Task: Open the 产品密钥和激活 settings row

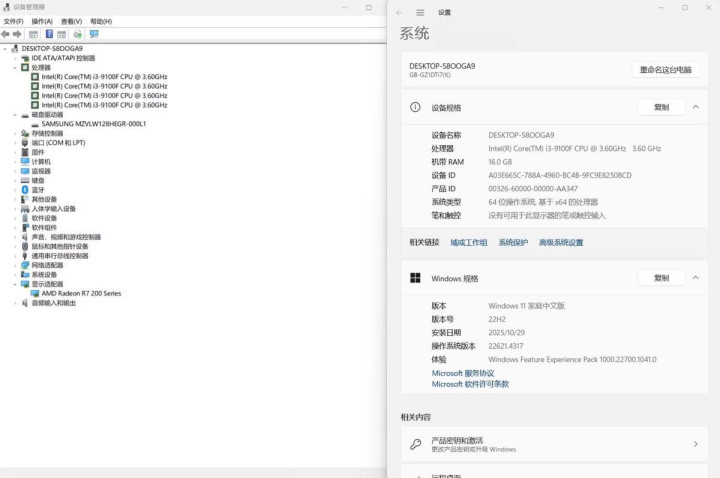Action: pos(554,444)
